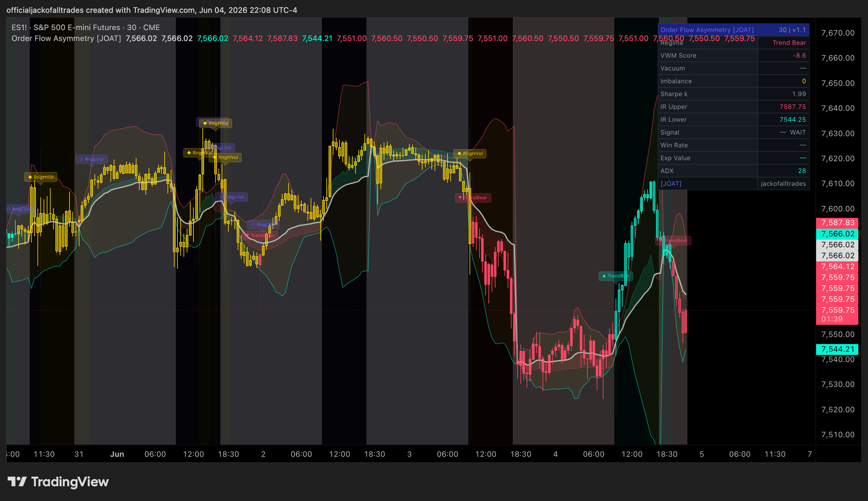Select the 'Sharpe k' value 1.99
868x501 pixels.
(799, 94)
